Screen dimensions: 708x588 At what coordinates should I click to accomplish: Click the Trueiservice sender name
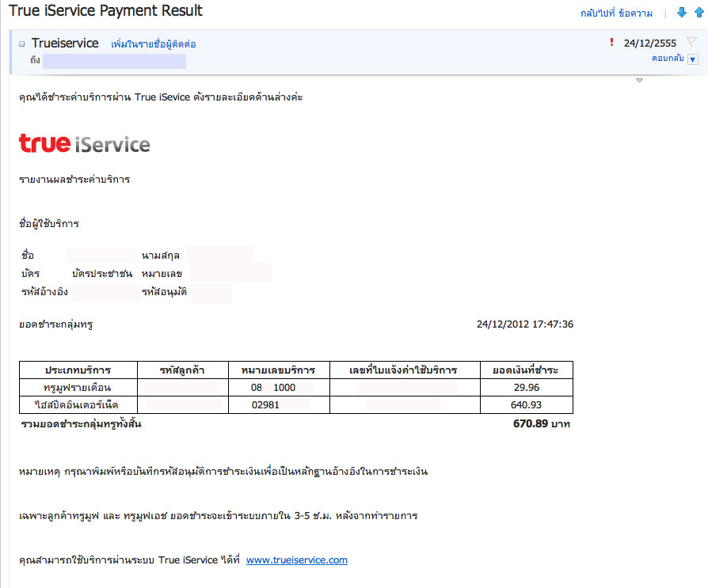click(65, 43)
